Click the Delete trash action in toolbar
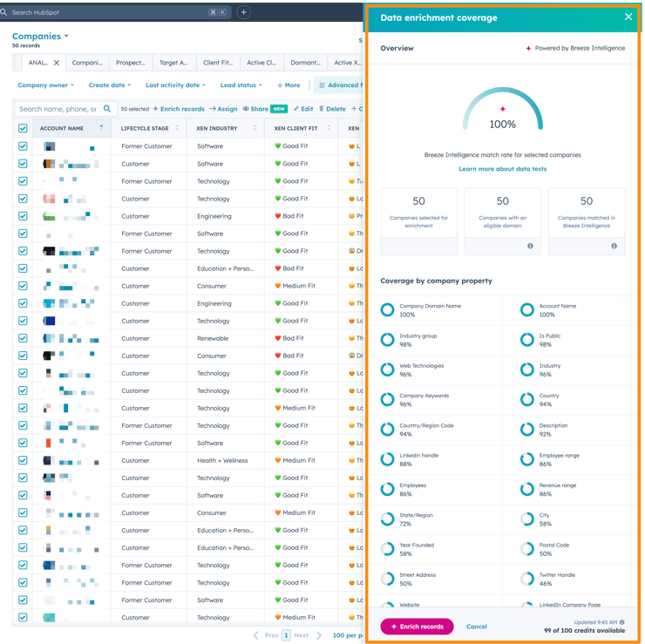 (332, 109)
